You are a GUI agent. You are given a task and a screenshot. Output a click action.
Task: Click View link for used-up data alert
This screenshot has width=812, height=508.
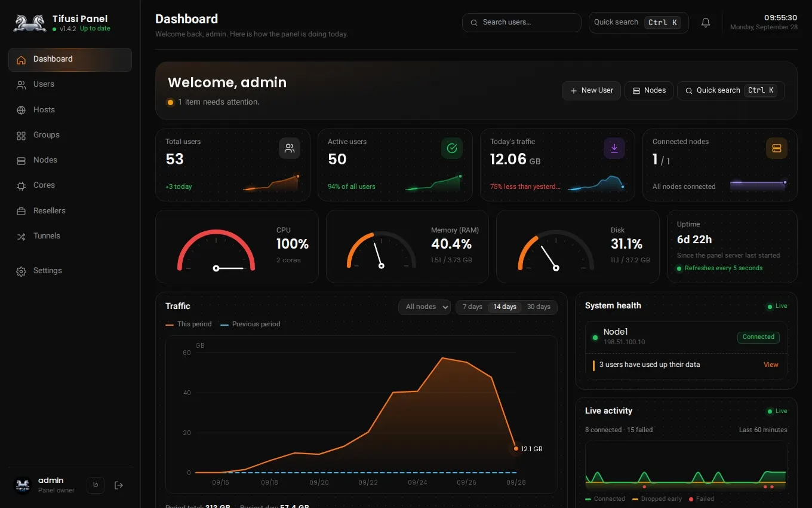(771, 365)
